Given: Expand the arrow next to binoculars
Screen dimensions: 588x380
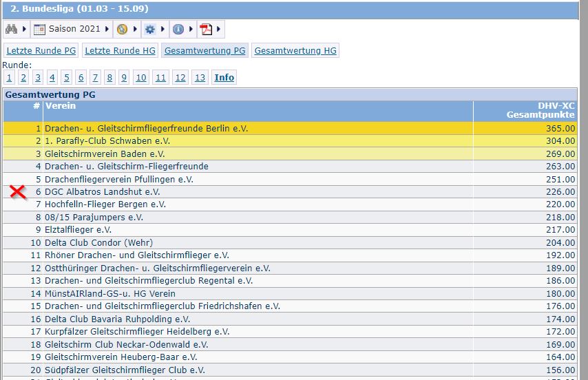Looking at the screenshot, I should [x=24, y=29].
